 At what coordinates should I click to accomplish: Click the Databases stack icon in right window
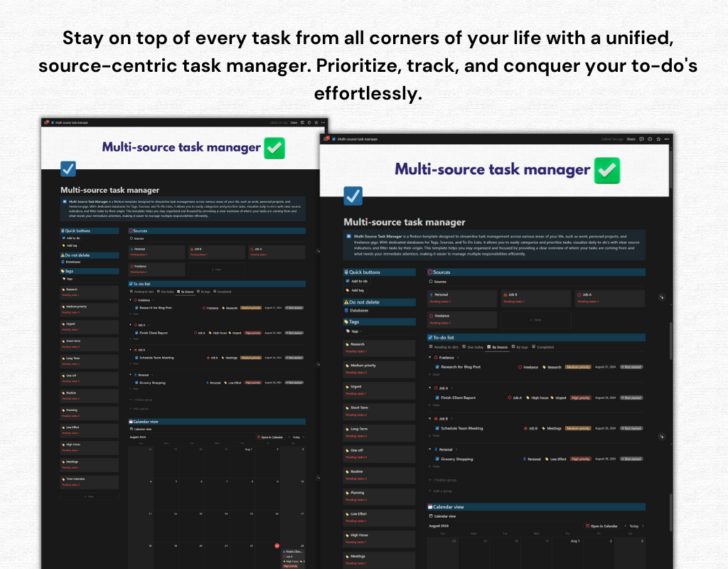tap(346, 310)
